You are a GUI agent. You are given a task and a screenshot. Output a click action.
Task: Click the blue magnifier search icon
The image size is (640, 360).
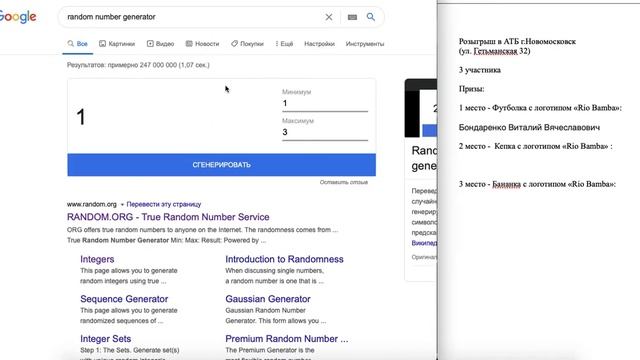click(371, 17)
